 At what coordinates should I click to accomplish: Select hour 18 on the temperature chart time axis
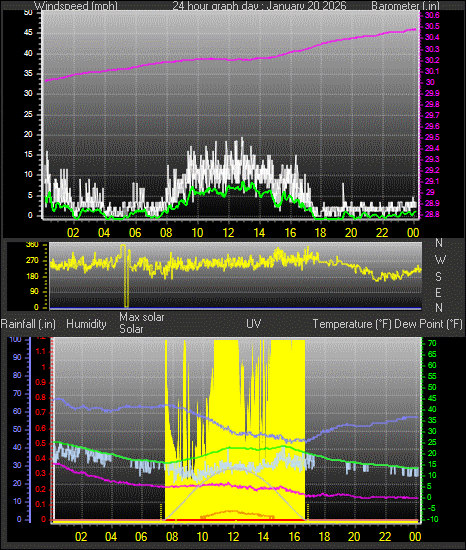324,537
